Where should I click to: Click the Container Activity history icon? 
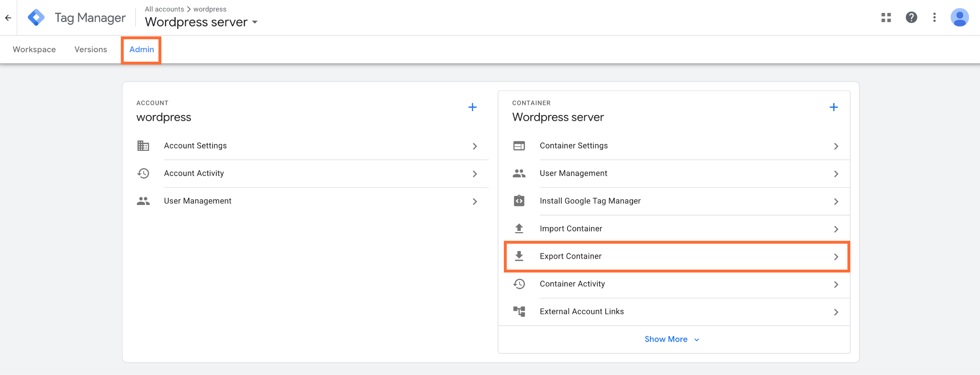(x=519, y=284)
